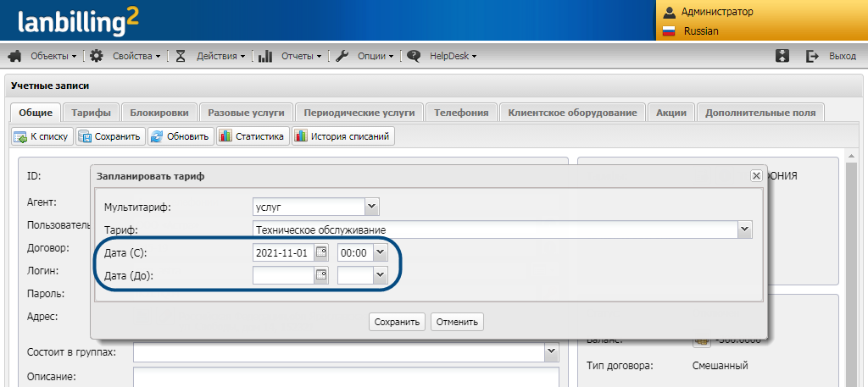Viewport: 868px width, 387px height.
Task: Click the bar chart icon beside Отчеты
Action: [x=265, y=56]
